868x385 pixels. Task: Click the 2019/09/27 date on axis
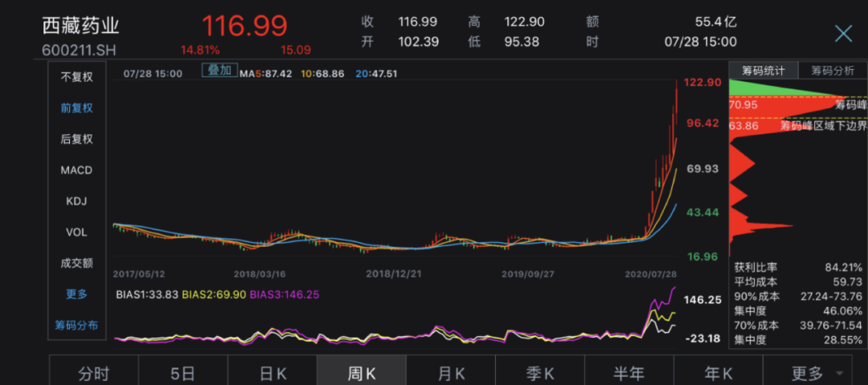pos(527,273)
